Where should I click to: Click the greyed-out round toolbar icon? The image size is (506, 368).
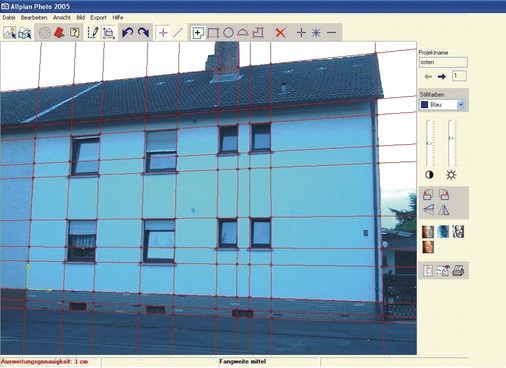click(x=45, y=33)
